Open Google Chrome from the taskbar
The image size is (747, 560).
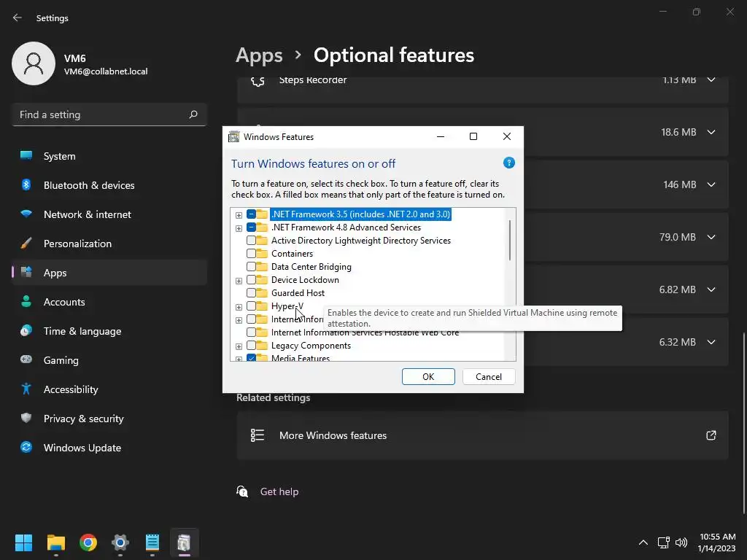click(x=88, y=542)
